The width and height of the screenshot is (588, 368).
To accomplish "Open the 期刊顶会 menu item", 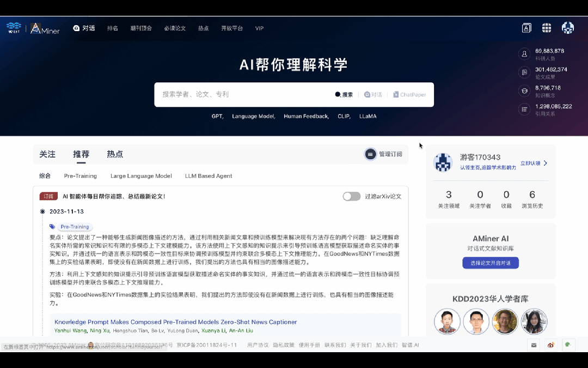I will [x=141, y=28].
